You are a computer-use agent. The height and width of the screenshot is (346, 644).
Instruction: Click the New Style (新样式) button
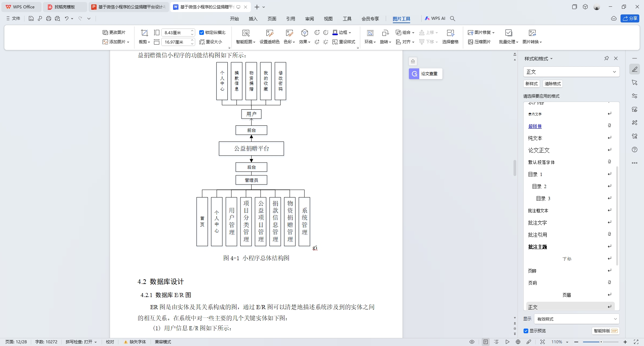coord(531,84)
